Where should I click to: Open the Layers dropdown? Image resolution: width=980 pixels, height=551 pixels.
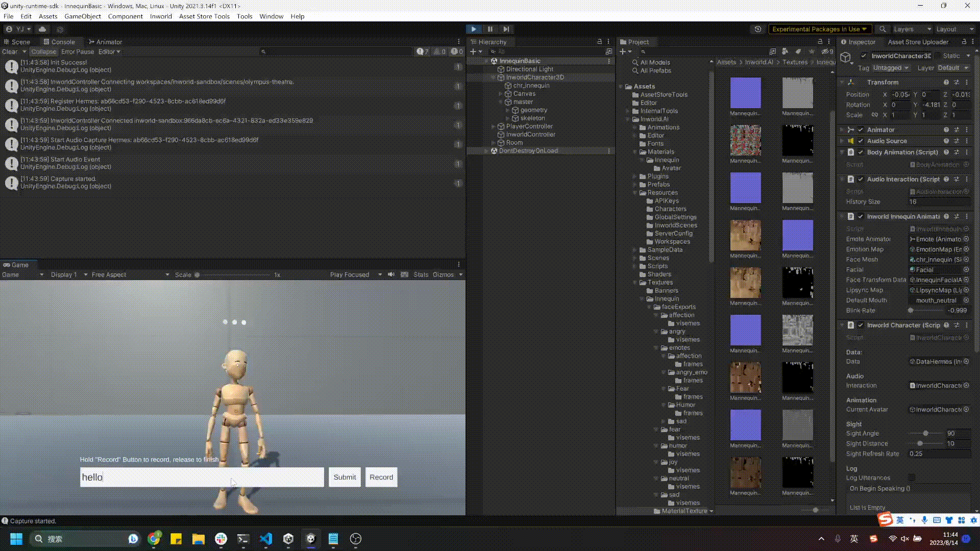(912, 29)
